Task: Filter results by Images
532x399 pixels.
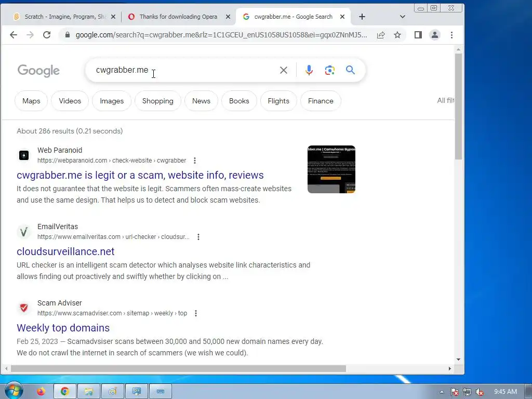Action: pyautogui.click(x=112, y=101)
